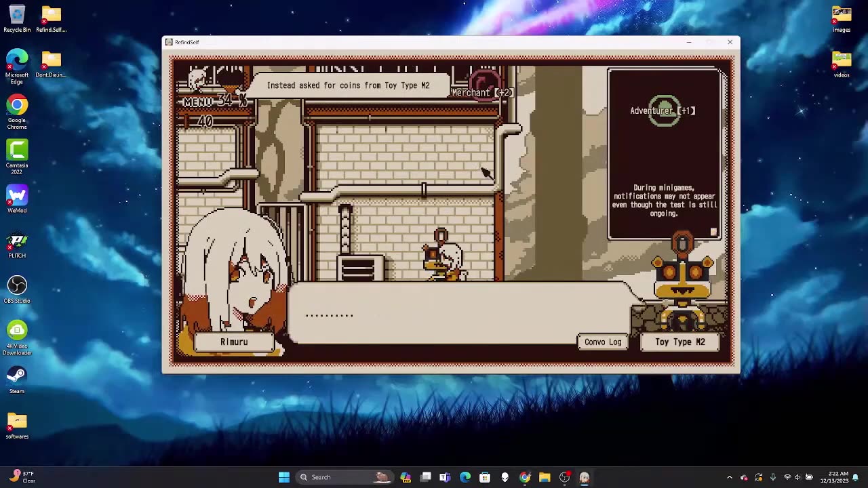Launch the Microsoft Edge desktop shortcut
The height and width of the screenshot is (488, 868).
(x=17, y=66)
